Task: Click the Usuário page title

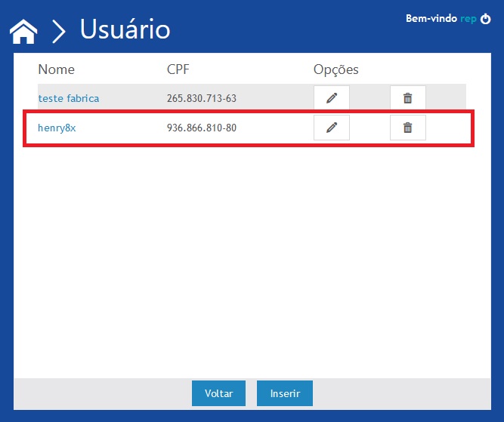Action: coord(125,29)
